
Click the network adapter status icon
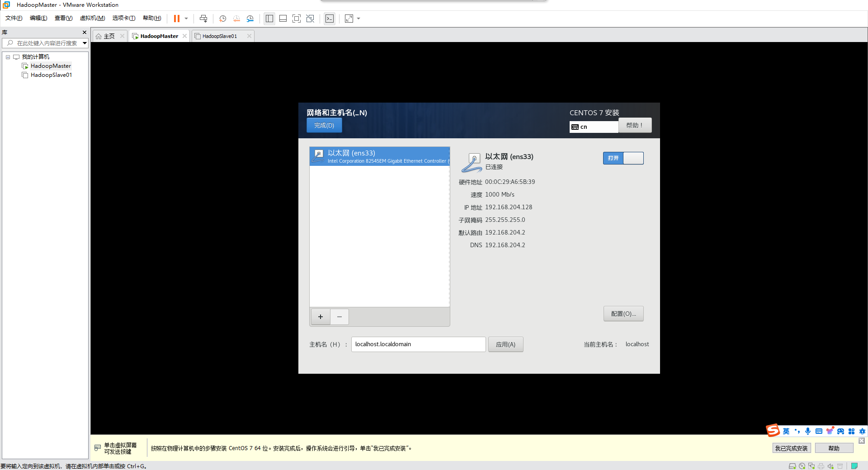[x=811, y=466]
